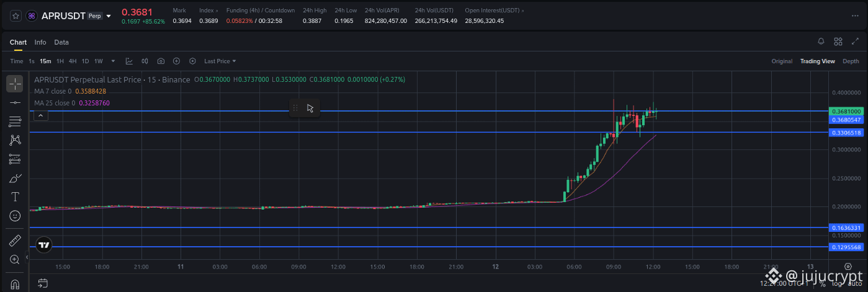This screenshot has height=292, width=868.
Task: Click the Index price link
Action: point(208,11)
